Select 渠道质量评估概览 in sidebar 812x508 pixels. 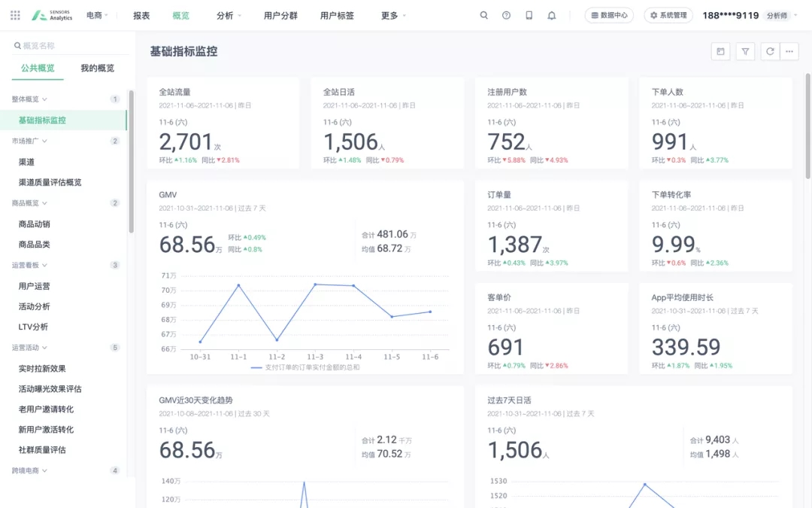[50, 182]
